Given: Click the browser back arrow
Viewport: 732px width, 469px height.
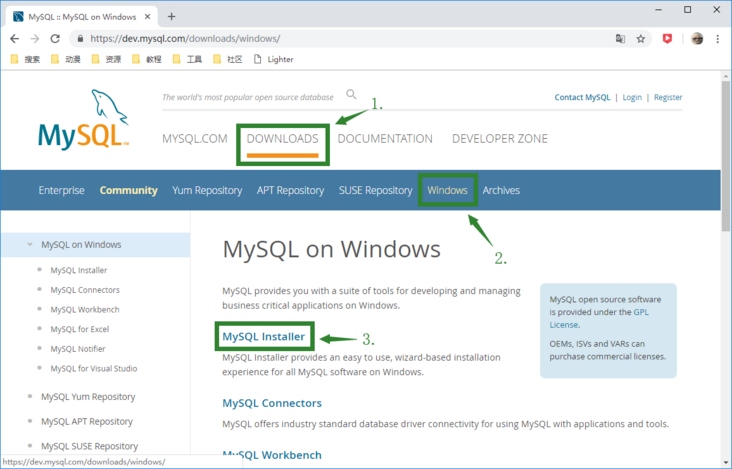Looking at the screenshot, I should (x=14, y=39).
